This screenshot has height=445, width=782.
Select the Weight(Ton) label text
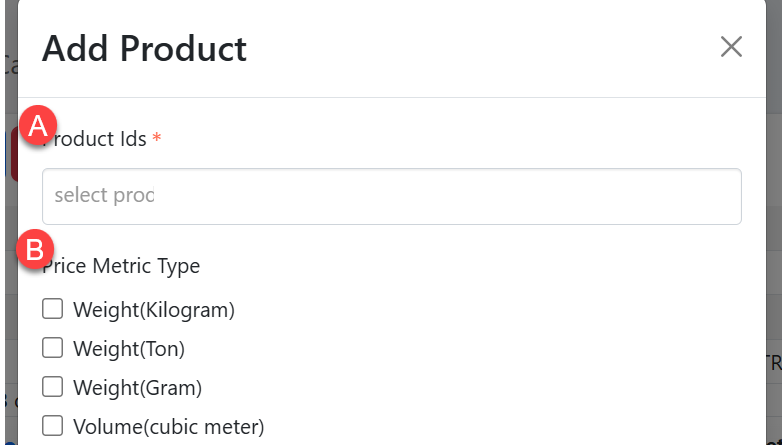point(129,349)
